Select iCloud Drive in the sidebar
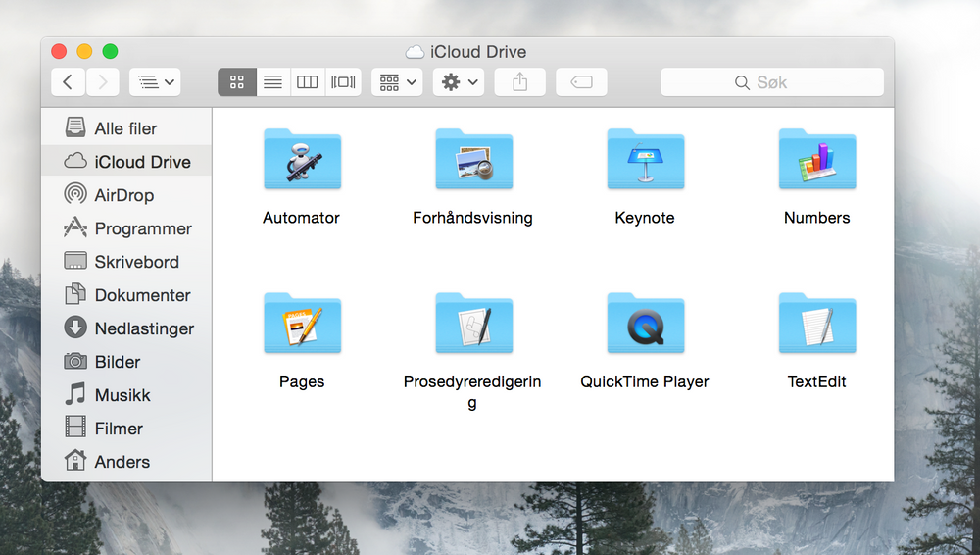This screenshot has width=980, height=555. pos(126,162)
